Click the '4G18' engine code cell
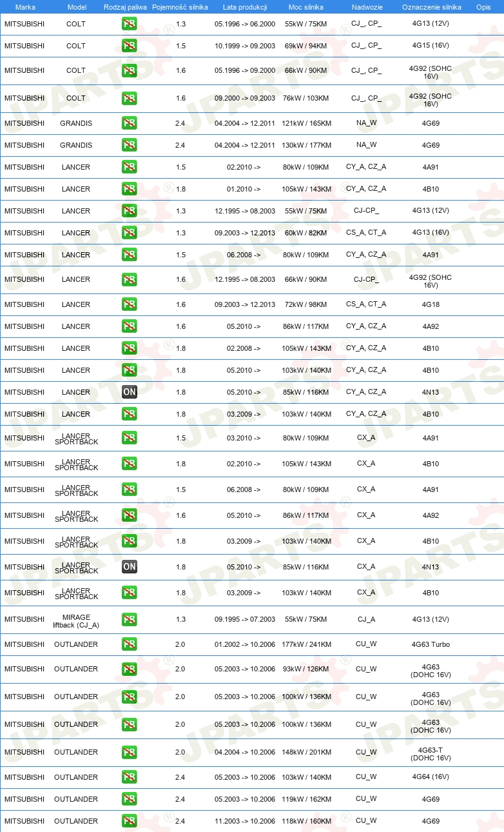The image size is (504, 832). click(x=431, y=304)
